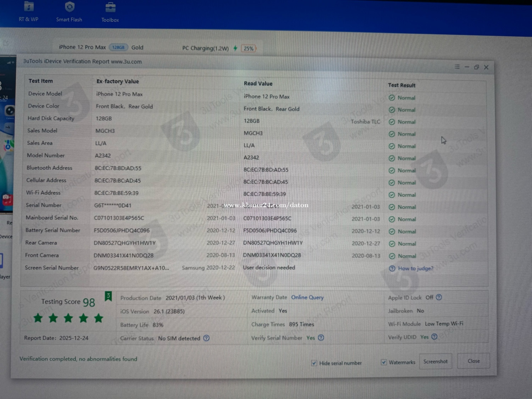Click the help icon next to Carrier Status
This screenshot has height=399, width=532.
[x=206, y=338]
